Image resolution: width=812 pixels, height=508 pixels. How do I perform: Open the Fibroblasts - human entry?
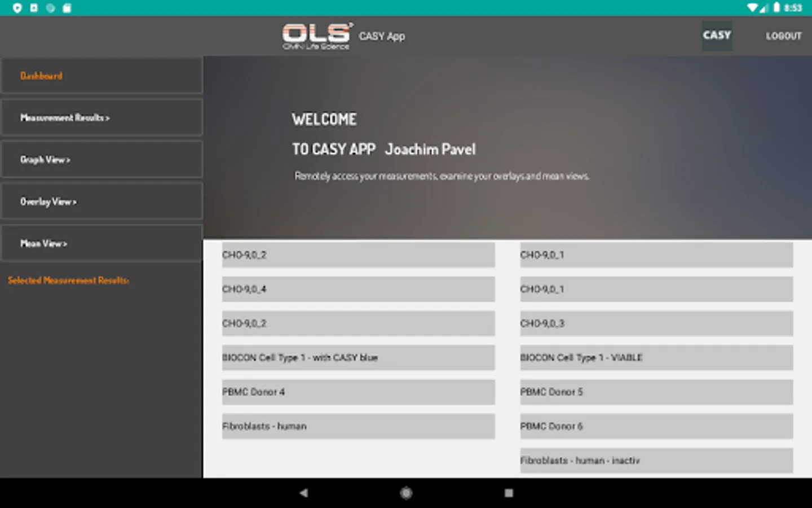[358, 426]
